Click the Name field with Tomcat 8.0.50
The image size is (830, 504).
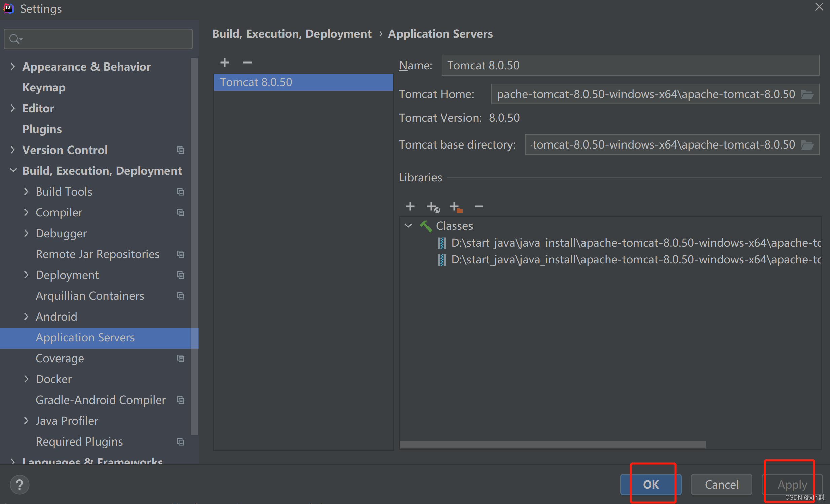pyautogui.click(x=630, y=65)
